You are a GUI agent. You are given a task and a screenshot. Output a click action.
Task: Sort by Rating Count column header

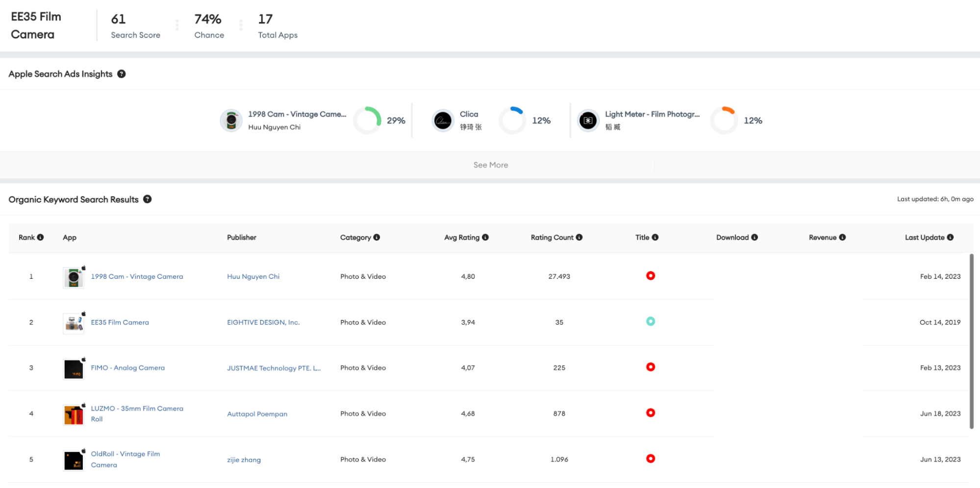552,237
